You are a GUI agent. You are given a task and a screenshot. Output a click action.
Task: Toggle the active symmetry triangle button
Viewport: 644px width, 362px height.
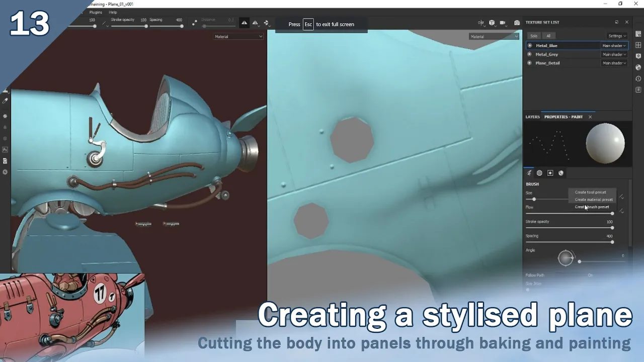244,23
